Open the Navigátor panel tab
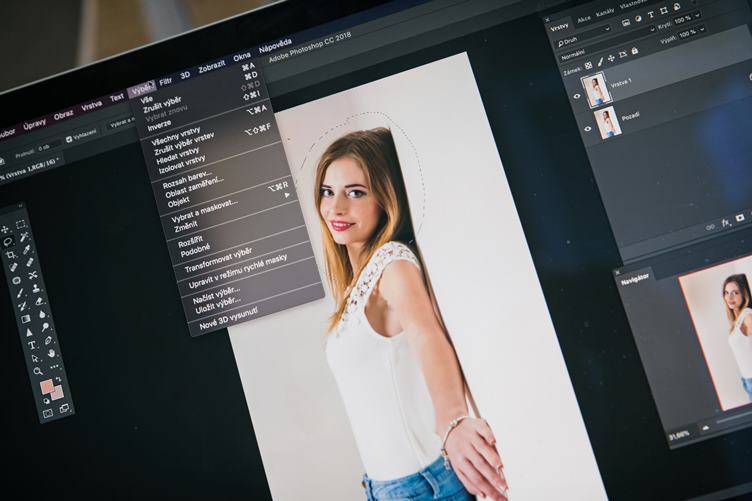 coord(635,279)
